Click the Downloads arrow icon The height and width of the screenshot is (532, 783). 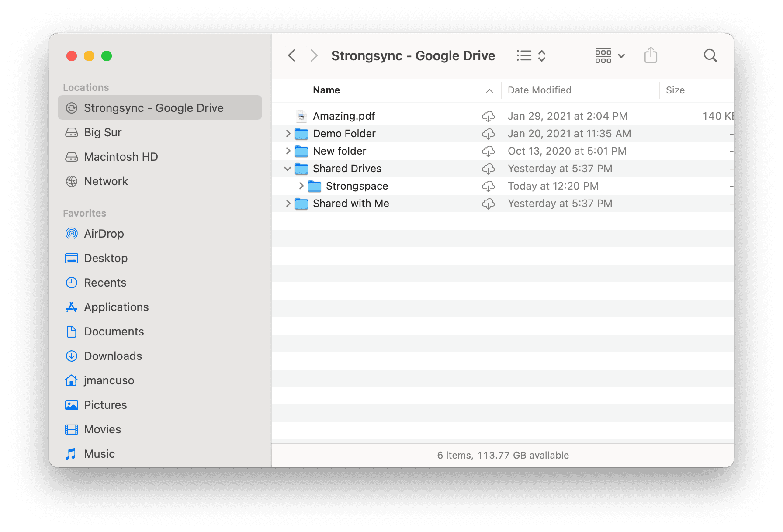[x=72, y=356]
